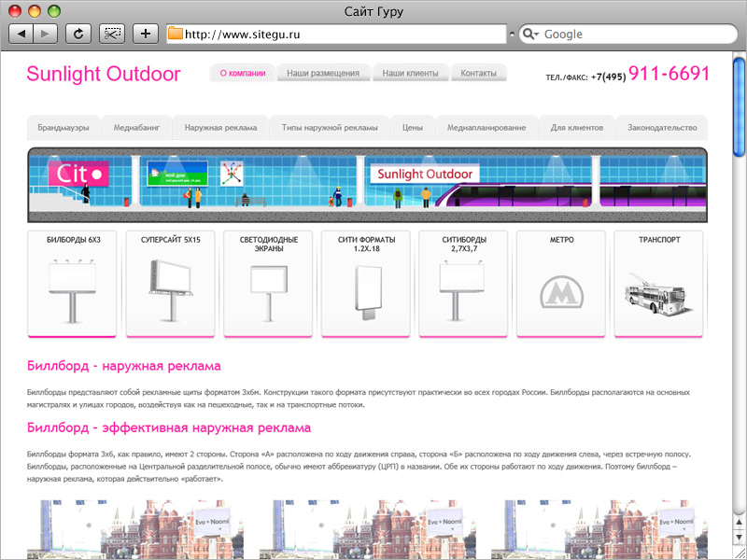Click the scrollbar down arrow
The width and height of the screenshot is (747, 560).
[x=740, y=539]
